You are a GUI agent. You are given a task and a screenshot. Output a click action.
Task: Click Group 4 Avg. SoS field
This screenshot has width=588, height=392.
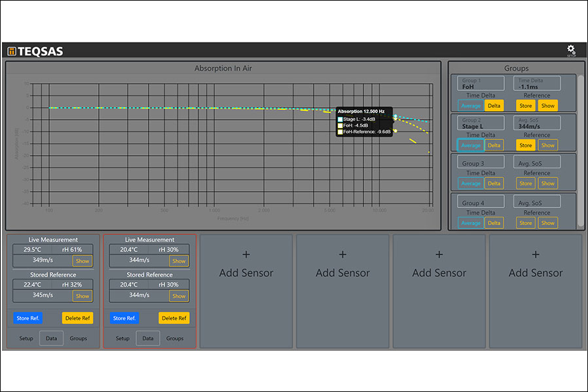(x=537, y=202)
